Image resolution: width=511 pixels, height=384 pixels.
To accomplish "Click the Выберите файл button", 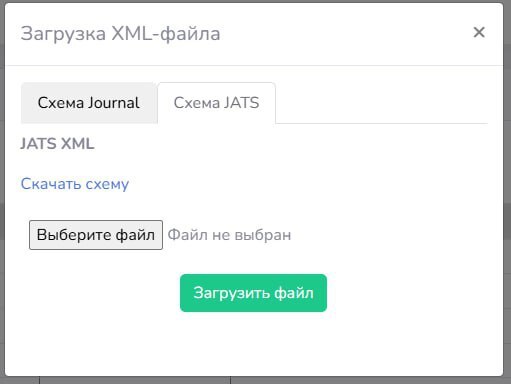I will 96,235.
